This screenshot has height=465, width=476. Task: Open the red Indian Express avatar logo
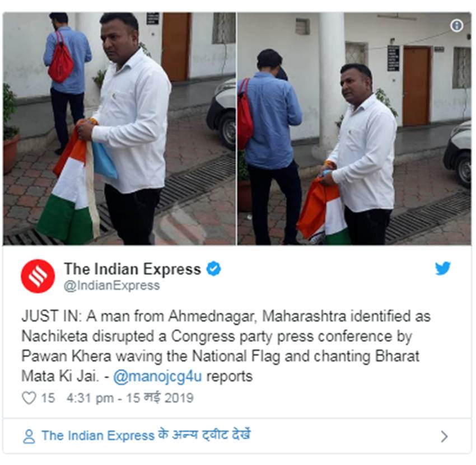38,276
